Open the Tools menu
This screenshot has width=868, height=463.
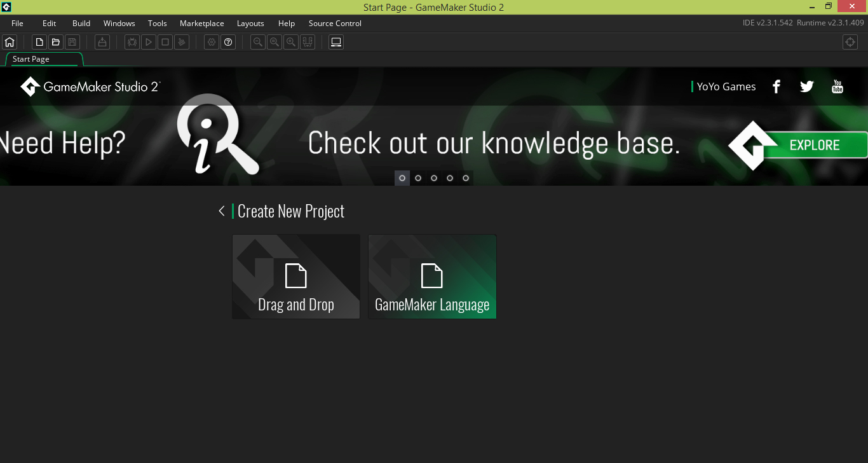coord(158,24)
